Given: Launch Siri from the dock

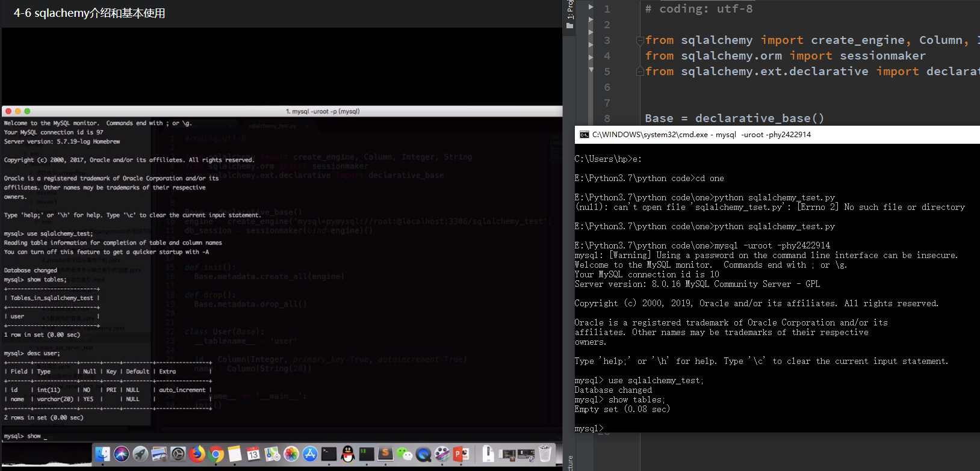Looking at the screenshot, I should 122,454.
